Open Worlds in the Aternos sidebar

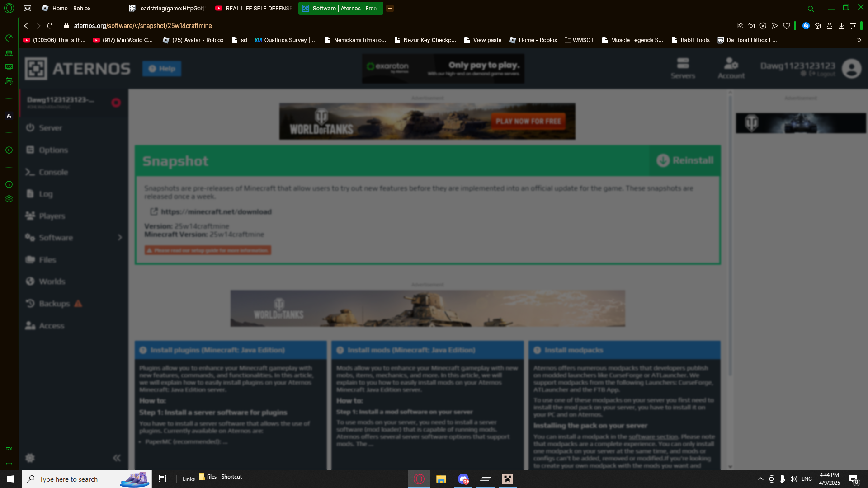pyautogui.click(x=73, y=282)
